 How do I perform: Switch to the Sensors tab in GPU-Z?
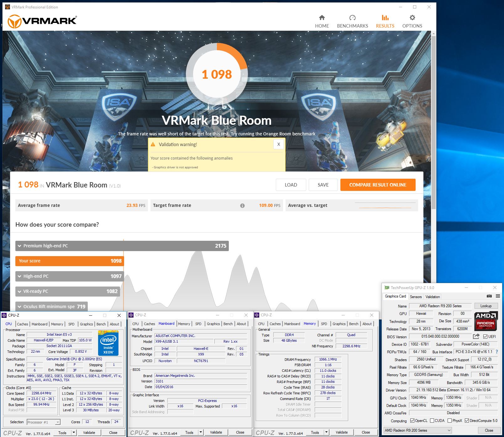coord(416,297)
